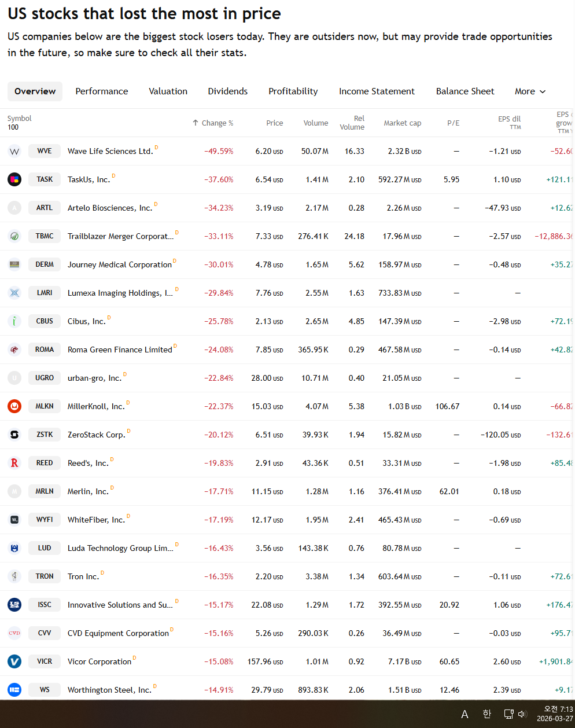Click the 7.17 B market cap cell

click(x=404, y=661)
